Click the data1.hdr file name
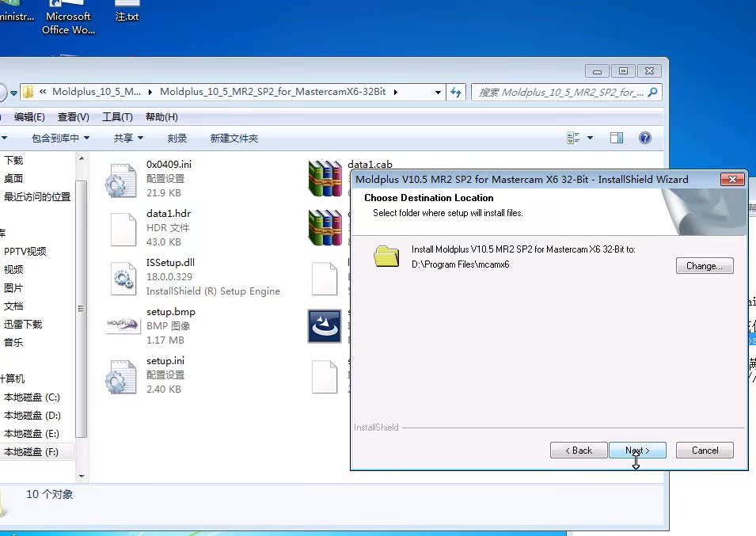756x536 pixels. tap(169, 214)
